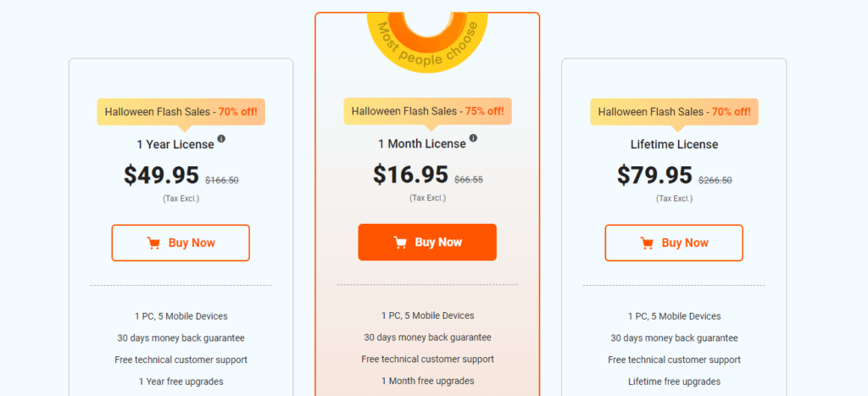Buy the Lifetime License
Screen dimensions: 868x396
(x=674, y=243)
